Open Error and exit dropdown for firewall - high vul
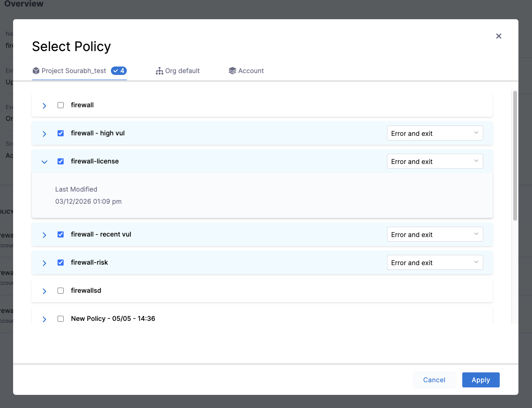 [435, 133]
